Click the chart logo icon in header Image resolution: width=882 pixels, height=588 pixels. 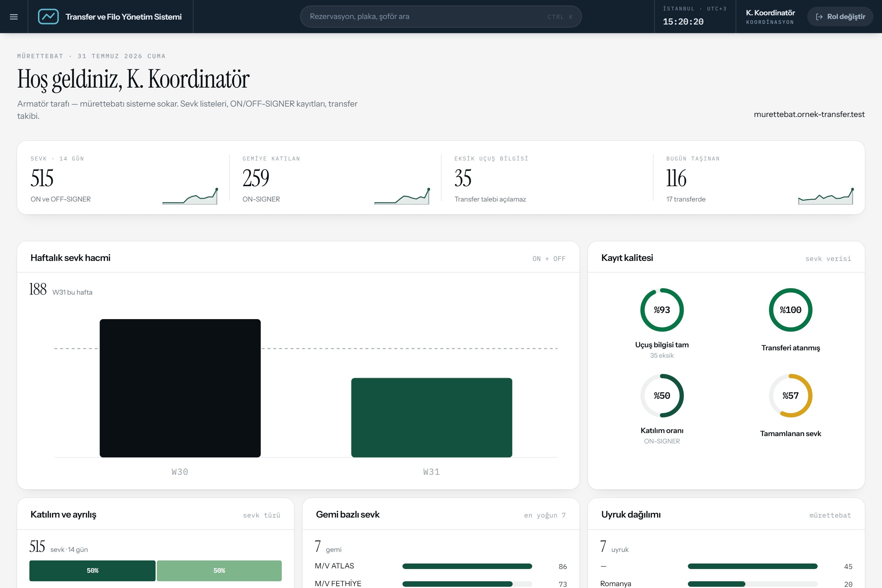(48, 17)
